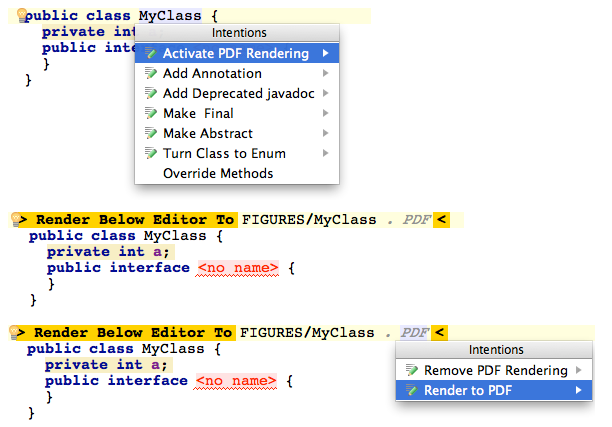Click the FIGURES/MyClass path in the middle editor
The width and height of the screenshot is (612, 427).
(x=309, y=220)
